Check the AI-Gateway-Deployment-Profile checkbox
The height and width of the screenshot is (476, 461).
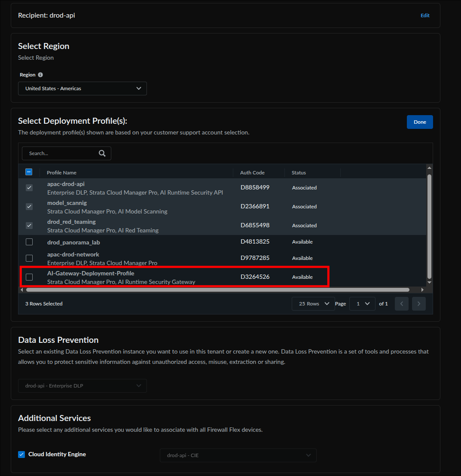(29, 277)
